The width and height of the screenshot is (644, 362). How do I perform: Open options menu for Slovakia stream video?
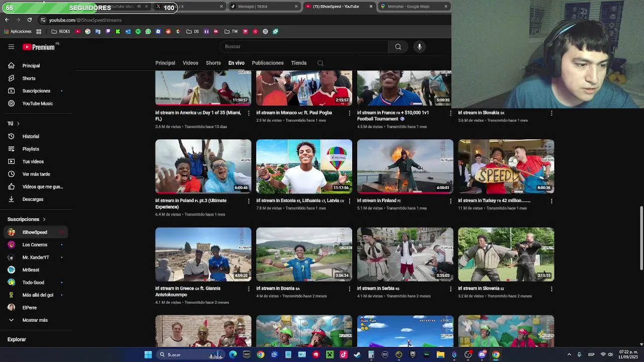tap(551, 113)
